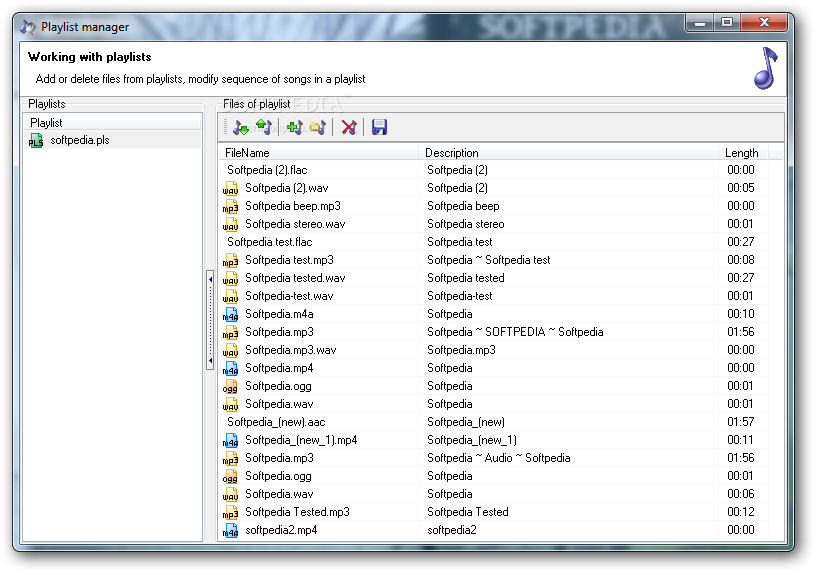Select Softpedia.m4a file name
This screenshot has height=572, width=815.
279,314
